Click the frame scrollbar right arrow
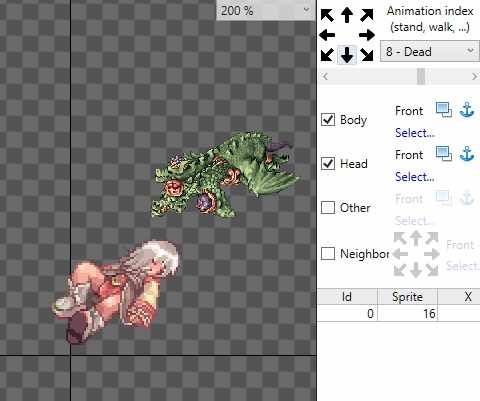The image size is (480, 401). coord(474,77)
